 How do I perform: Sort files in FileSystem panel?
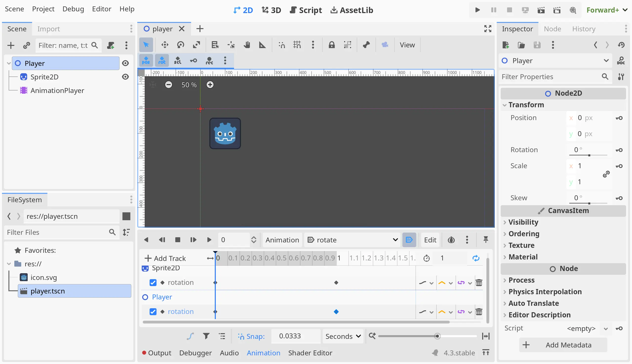[126, 232]
